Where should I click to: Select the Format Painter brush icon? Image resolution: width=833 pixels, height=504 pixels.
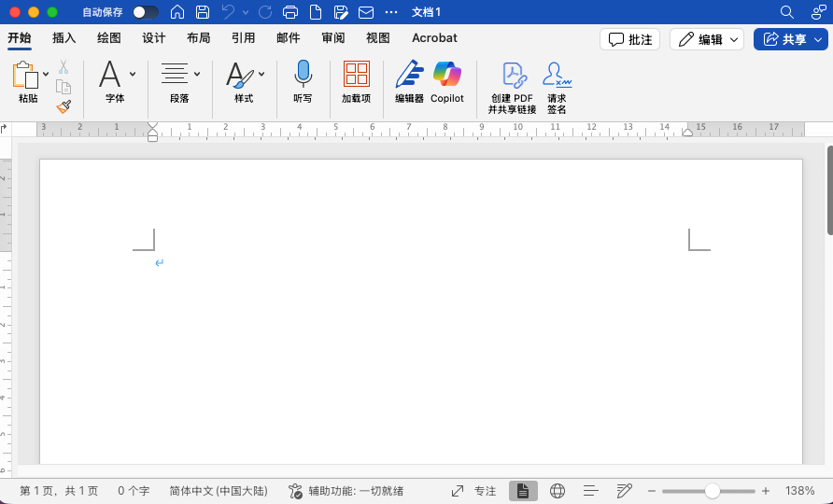(x=64, y=106)
